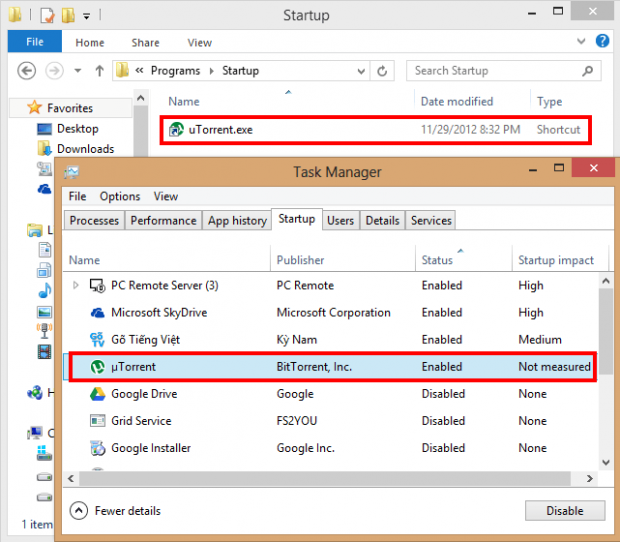Click the Properties quick access toolbar icon

point(47,15)
